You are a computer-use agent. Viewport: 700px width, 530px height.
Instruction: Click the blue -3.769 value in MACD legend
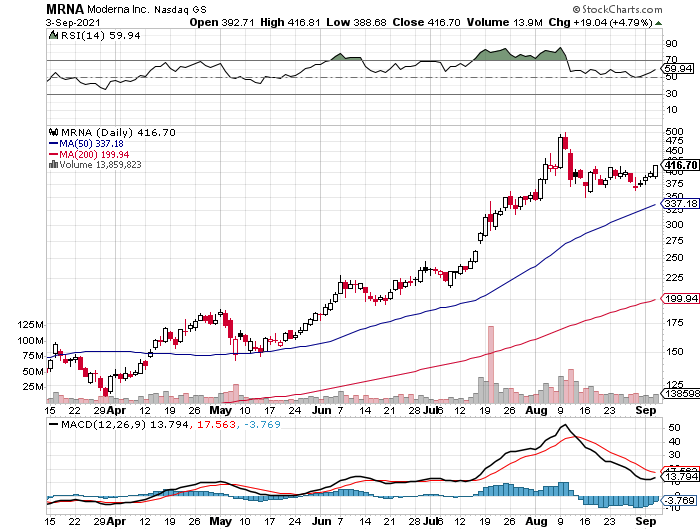(x=262, y=424)
